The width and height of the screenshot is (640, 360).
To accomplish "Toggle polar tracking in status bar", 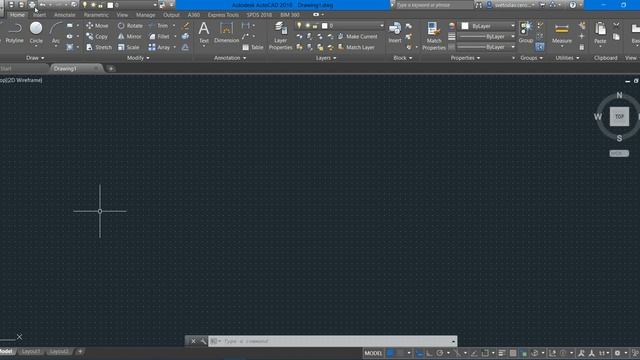I will click(x=440, y=353).
